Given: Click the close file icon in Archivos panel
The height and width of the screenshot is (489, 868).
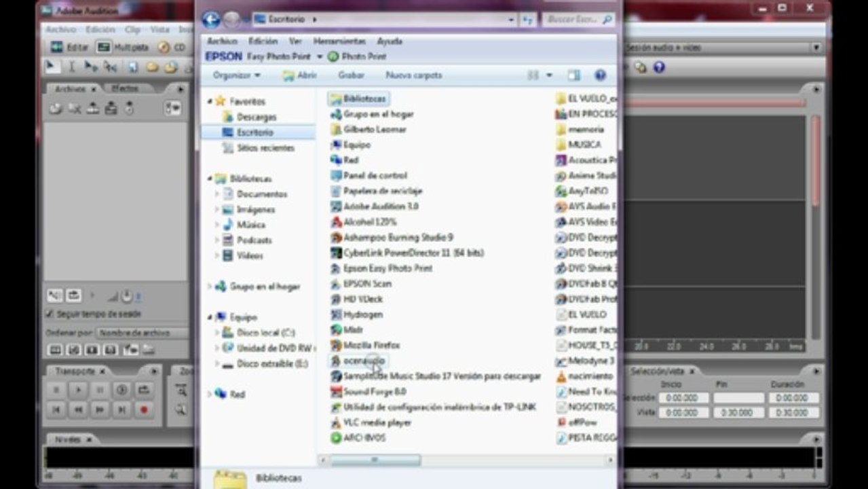Looking at the screenshot, I should [x=74, y=108].
